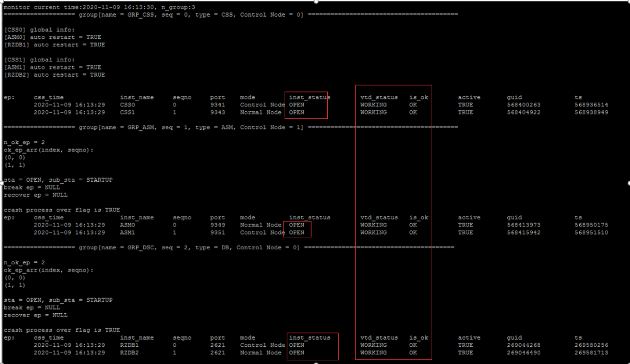Select port value 9349
The height and width of the screenshot is (364, 630).
(218, 225)
